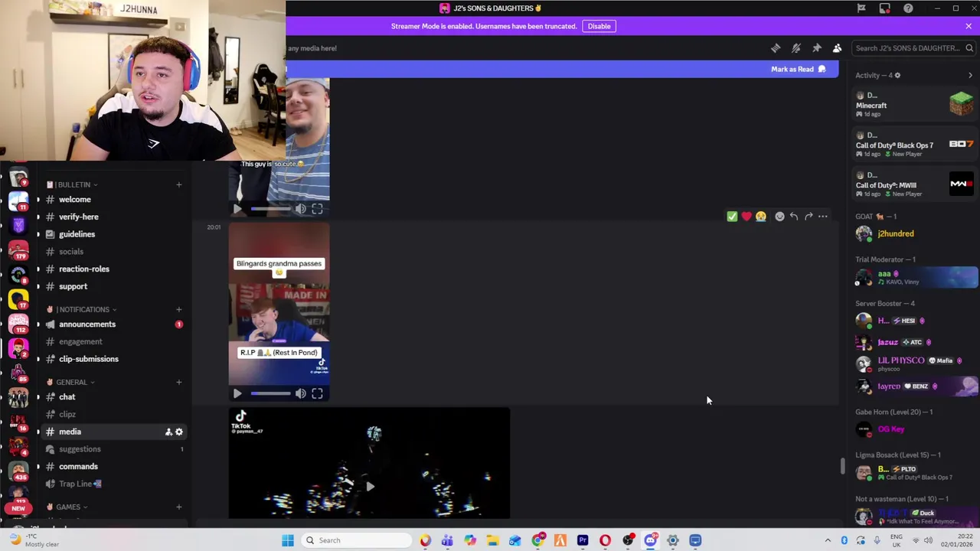This screenshot has height=551, width=980.
Task: Play the dark TikTok concert video
Action: [x=370, y=486]
